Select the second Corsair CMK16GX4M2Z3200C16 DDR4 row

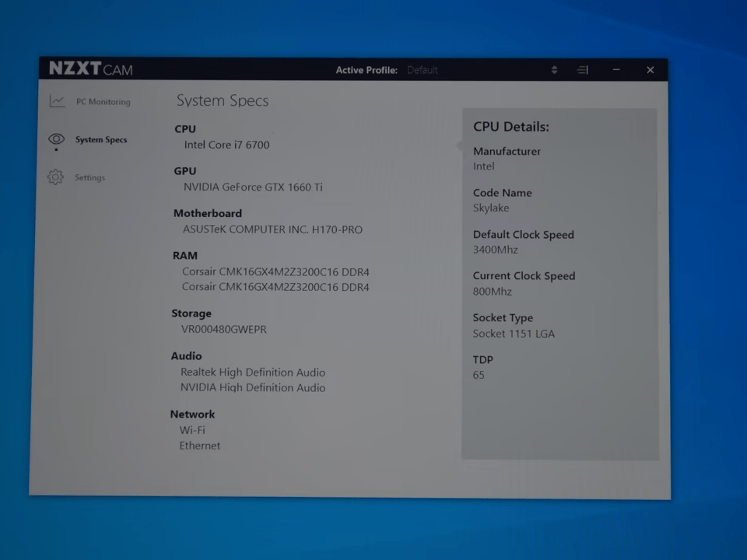[275, 287]
